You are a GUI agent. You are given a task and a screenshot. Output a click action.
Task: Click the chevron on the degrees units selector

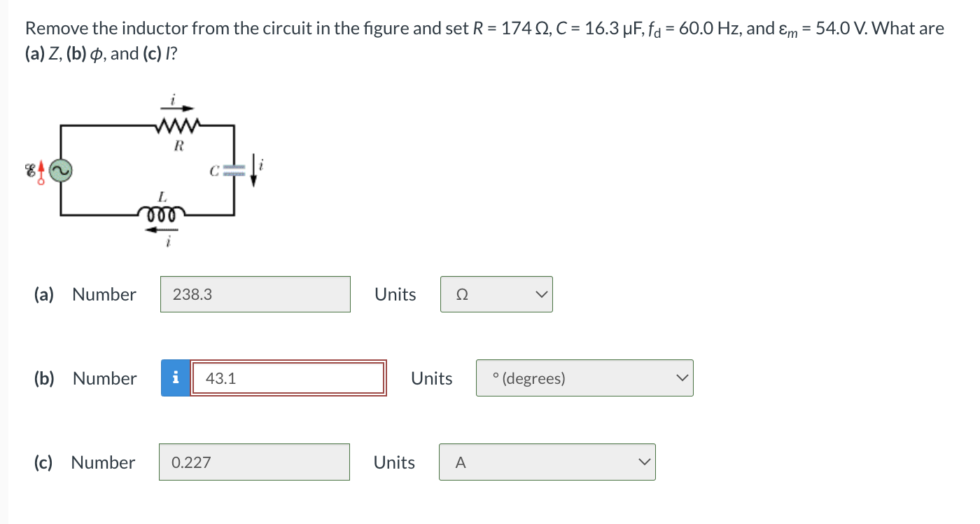tap(682, 378)
